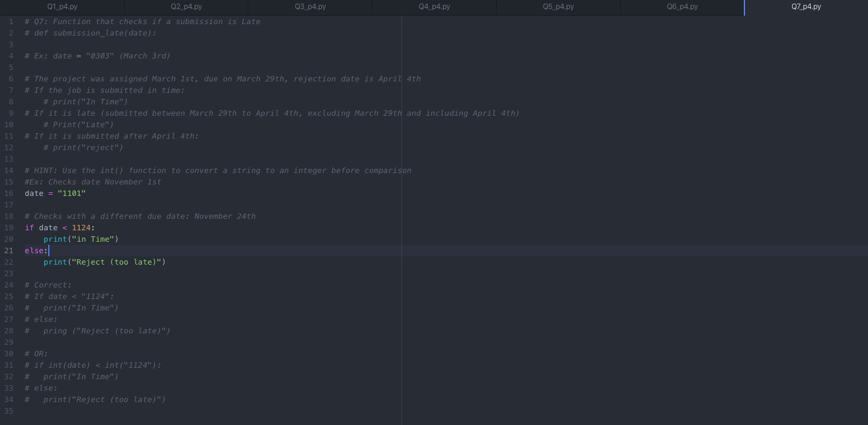The height and width of the screenshot is (425, 868).
Task: Click the comment '# print("In Time")' on line 26
Action: click(x=72, y=308)
